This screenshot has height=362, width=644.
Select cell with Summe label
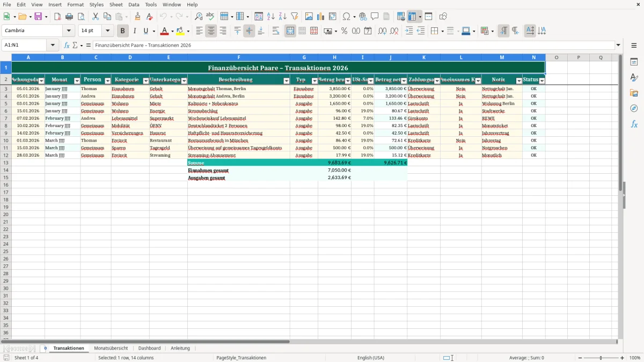[x=239, y=162]
